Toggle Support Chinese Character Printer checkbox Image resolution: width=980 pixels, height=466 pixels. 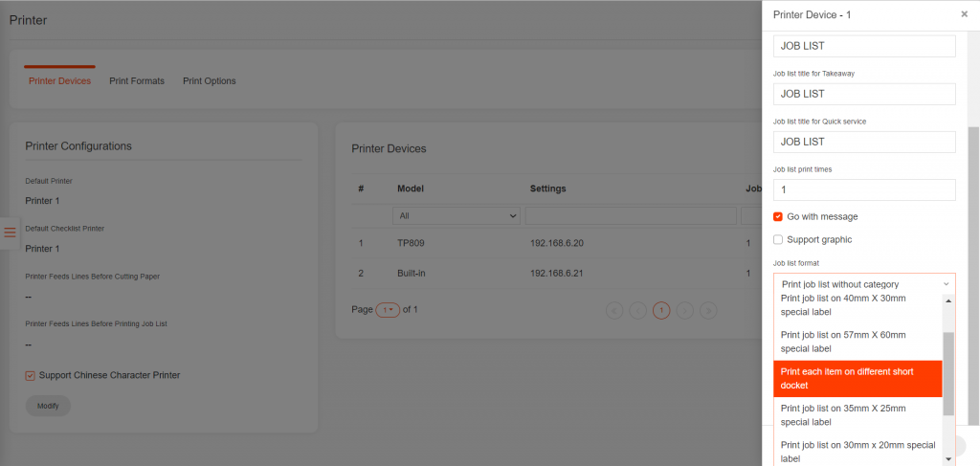click(x=31, y=375)
